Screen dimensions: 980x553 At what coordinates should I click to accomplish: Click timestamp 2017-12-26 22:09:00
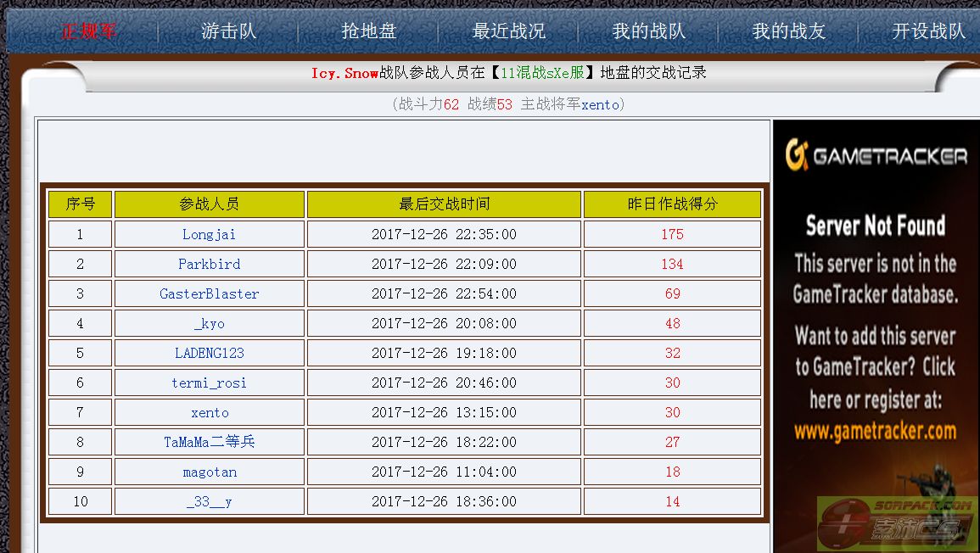[x=444, y=265]
